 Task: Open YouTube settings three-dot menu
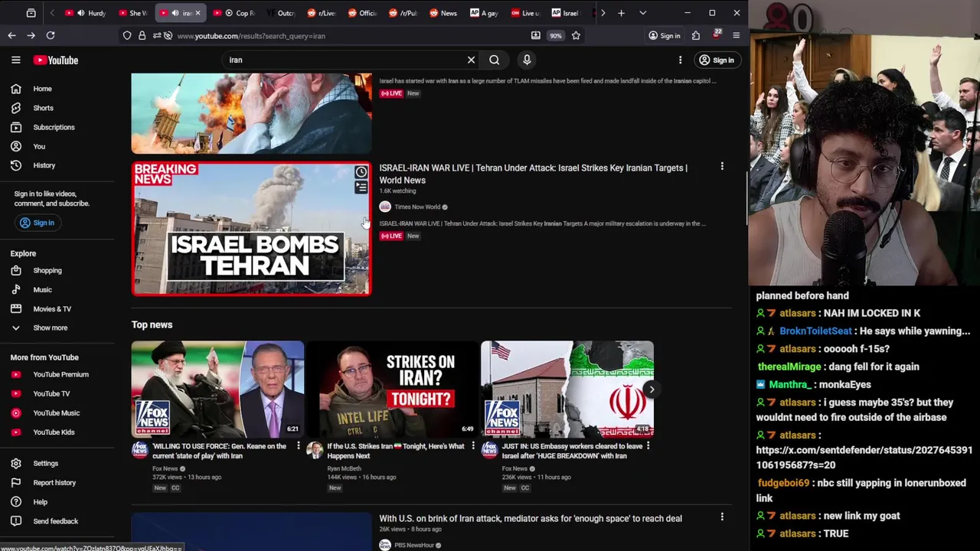[x=680, y=60]
